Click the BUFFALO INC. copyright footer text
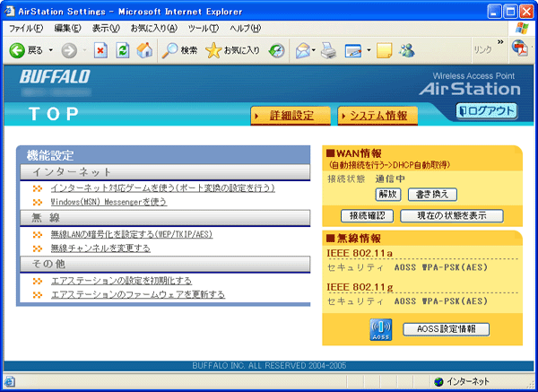538x392 pixels. coord(269,366)
